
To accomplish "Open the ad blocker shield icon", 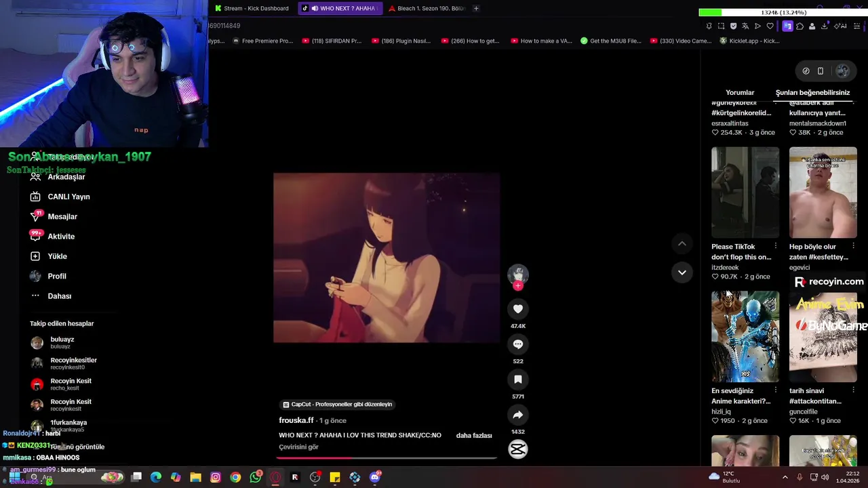I will click(733, 26).
